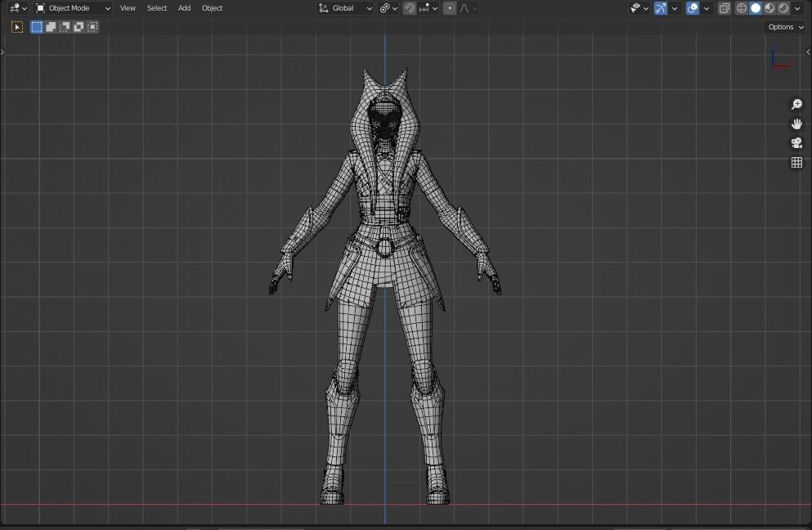The width and height of the screenshot is (812, 530).
Task: Open the View menu
Action: pos(128,8)
